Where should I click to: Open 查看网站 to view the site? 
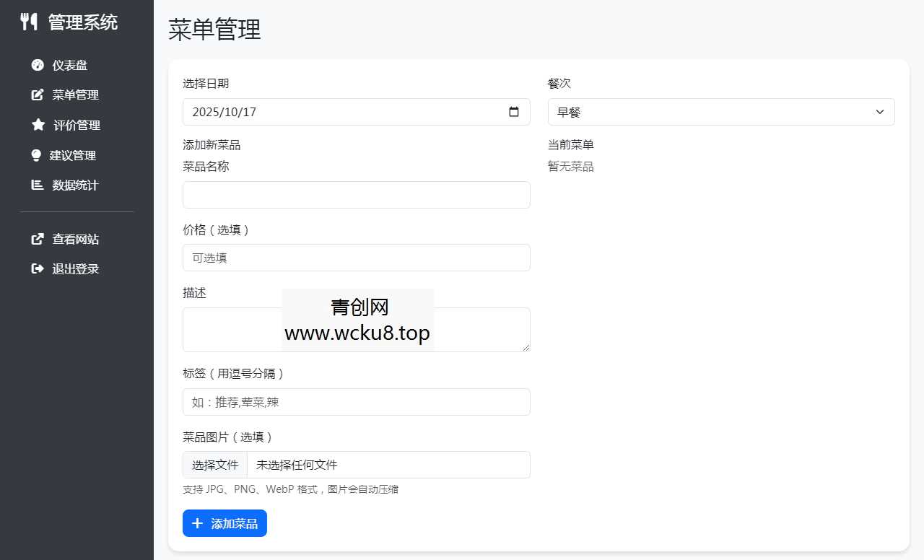[x=76, y=239]
